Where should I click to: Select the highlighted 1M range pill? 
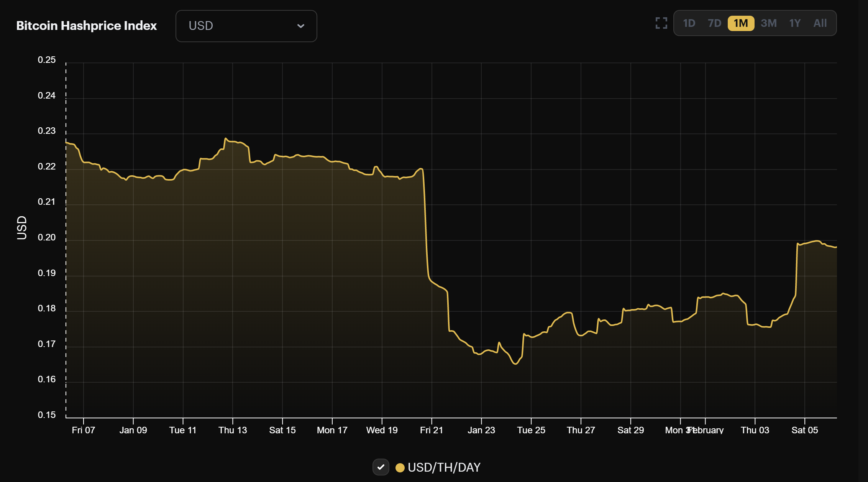[x=740, y=23]
